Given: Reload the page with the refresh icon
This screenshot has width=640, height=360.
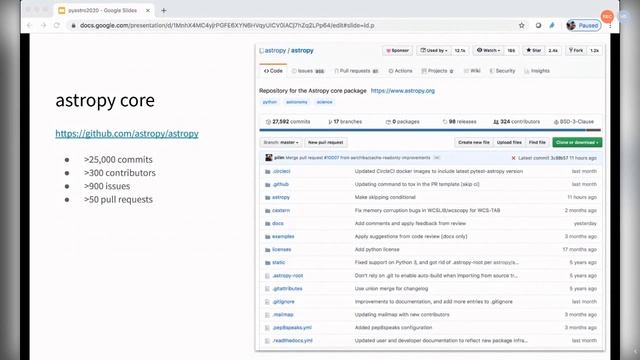Looking at the screenshot, I should (x=57, y=25).
